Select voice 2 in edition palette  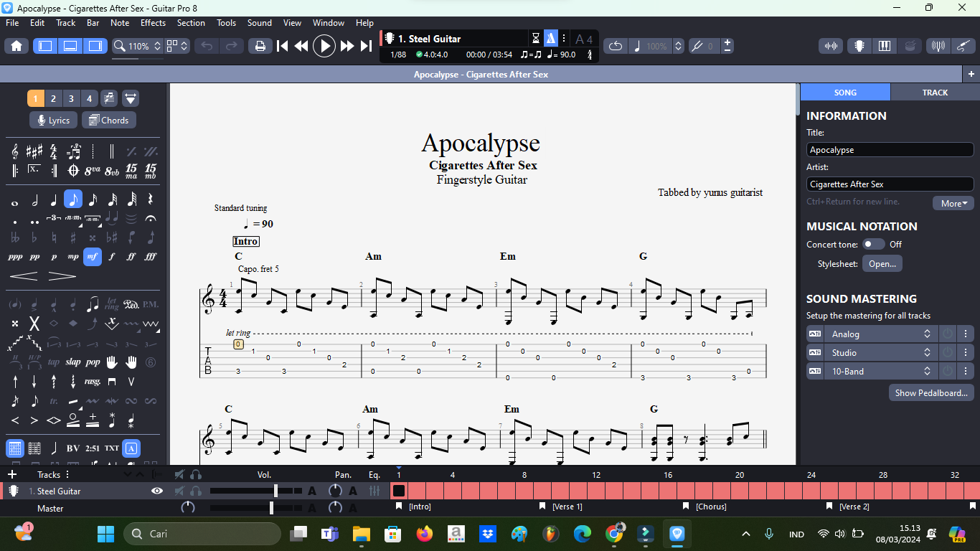(53, 98)
